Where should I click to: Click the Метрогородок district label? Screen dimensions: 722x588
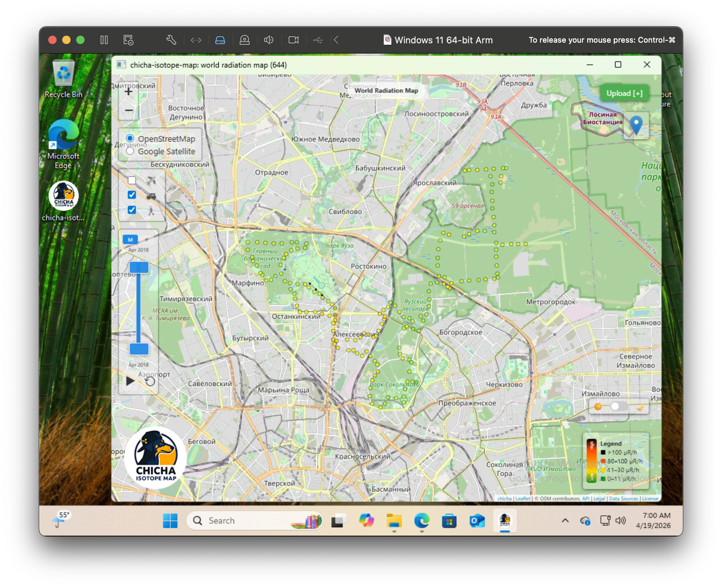point(551,301)
